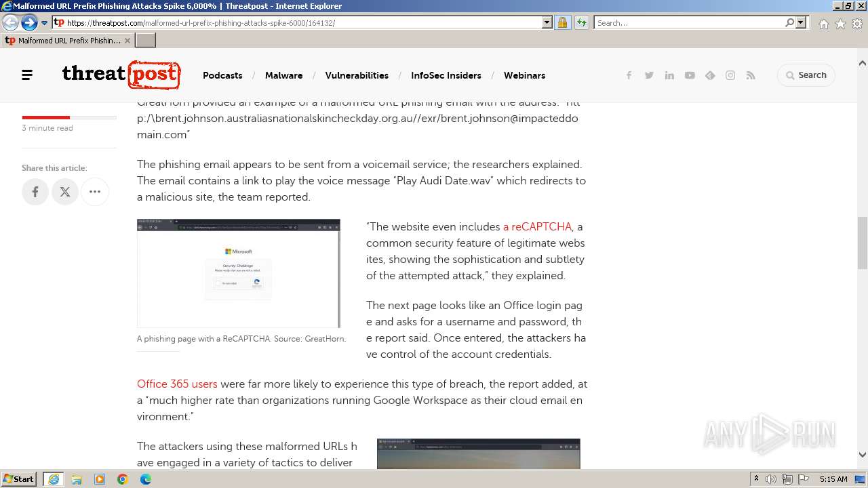The height and width of the screenshot is (488, 868).
Task: Open the Feedly icon in header
Action: [x=710, y=75]
